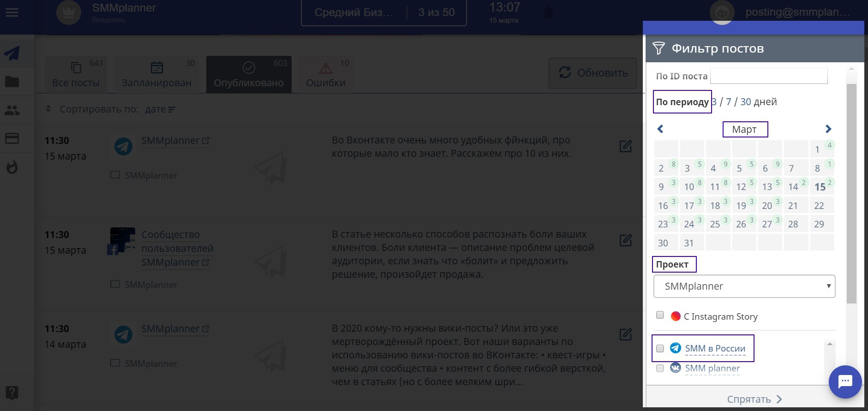Check the С Instagram Story checkbox
This screenshot has height=411, width=868.
pyautogui.click(x=660, y=315)
